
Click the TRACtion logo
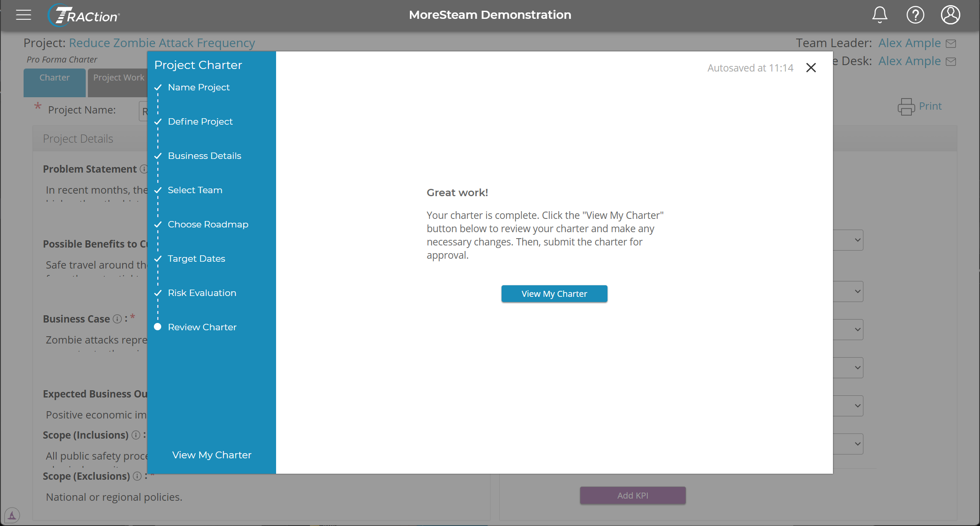(84, 15)
